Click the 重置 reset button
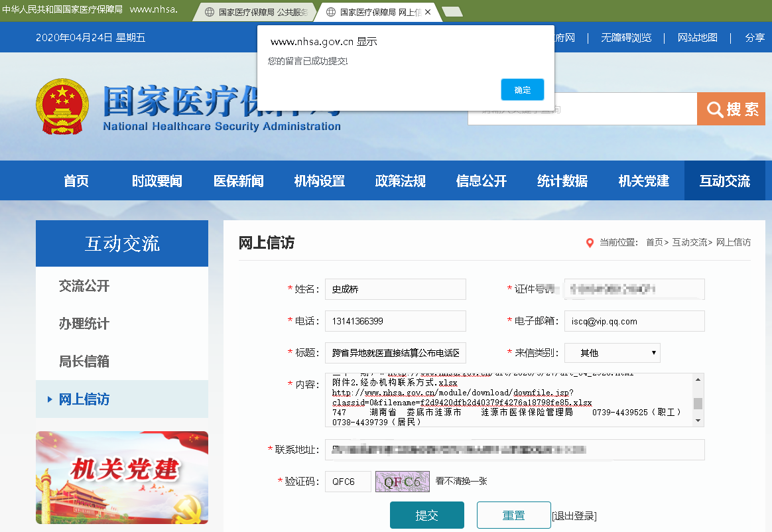772x532 pixels. pos(513,515)
